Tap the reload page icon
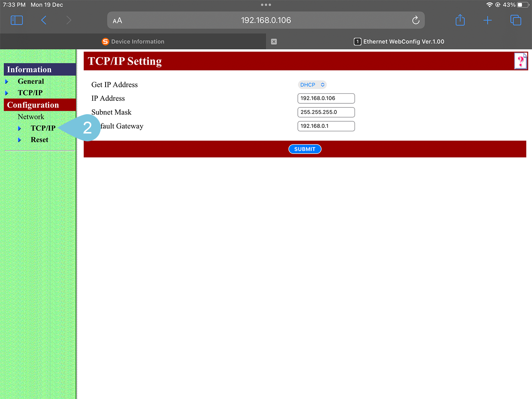Image resolution: width=532 pixels, height=399 pixels. (x=416, y=20)
